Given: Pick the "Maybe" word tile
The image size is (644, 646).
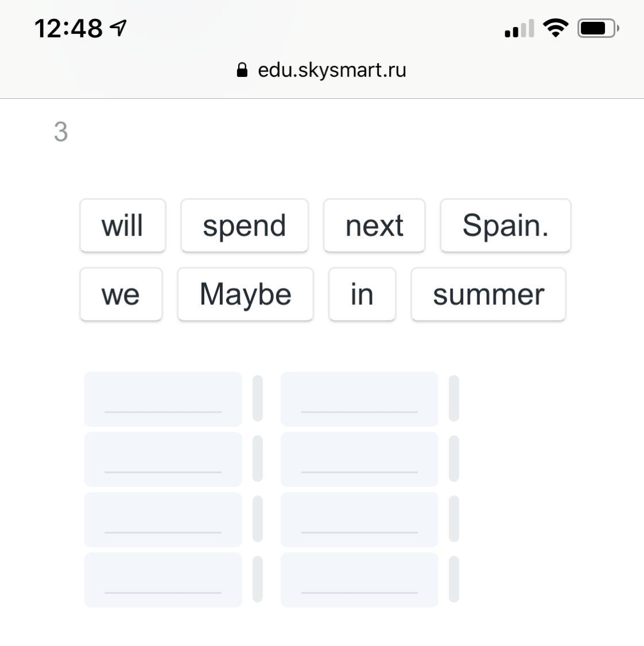Looking at the screenshot, I should coord(246,295).
